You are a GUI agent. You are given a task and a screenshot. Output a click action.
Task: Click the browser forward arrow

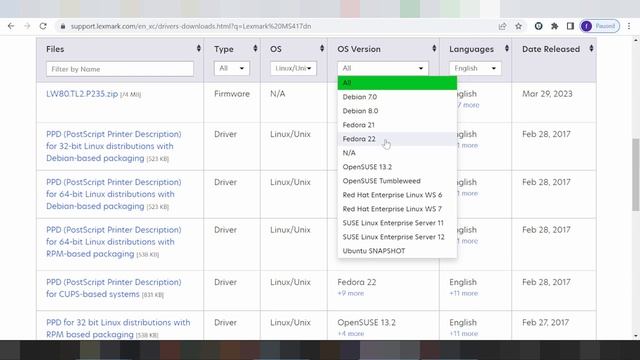[x=27, y=26]
